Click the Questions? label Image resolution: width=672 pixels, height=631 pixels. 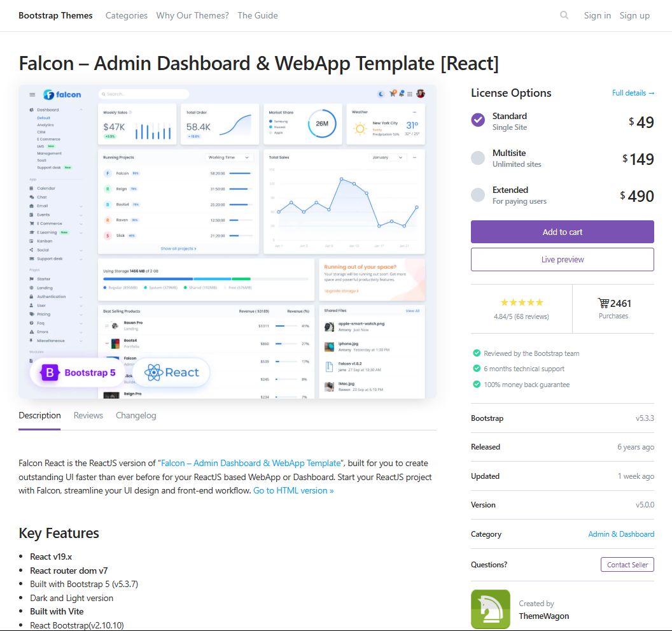[x=489, y=565]
